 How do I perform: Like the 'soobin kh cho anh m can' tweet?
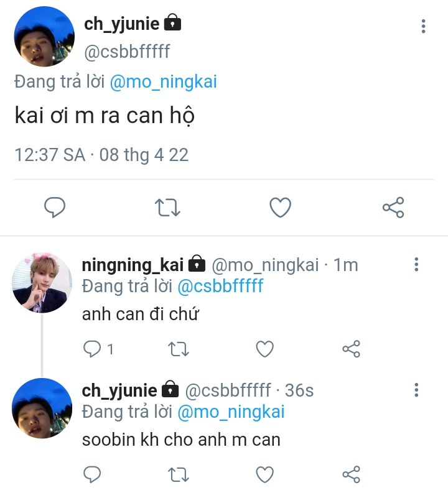pyautogui.click(x=265, y=475)
